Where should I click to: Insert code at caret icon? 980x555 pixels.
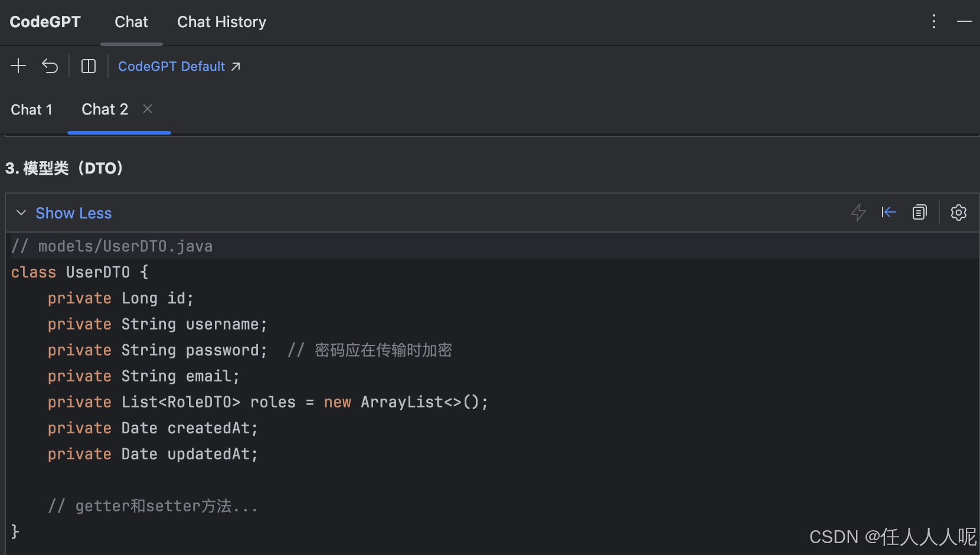click(x=888, y=212)
